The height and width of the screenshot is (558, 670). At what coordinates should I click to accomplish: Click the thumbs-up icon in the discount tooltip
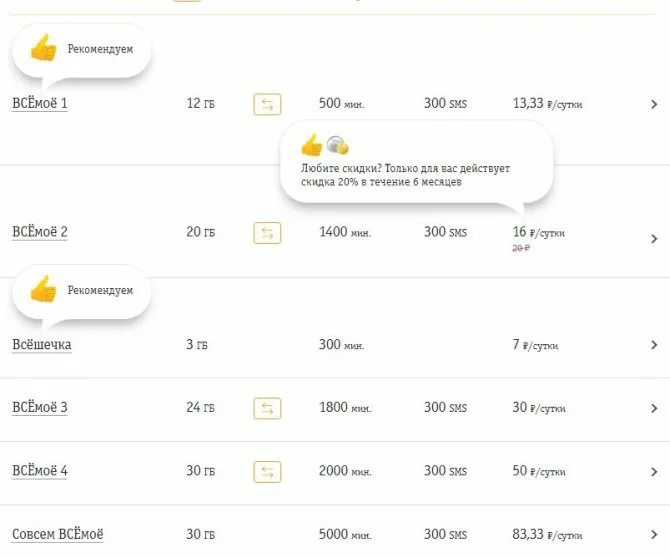click(x=311, y=145)
